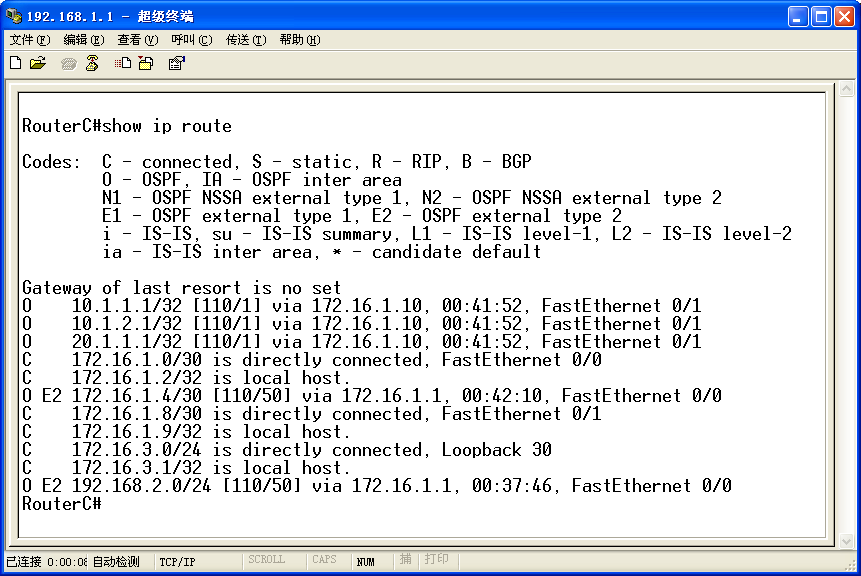Open the 文件(F) menu
The width and height of the screenshot is (861, 576).
30,40
